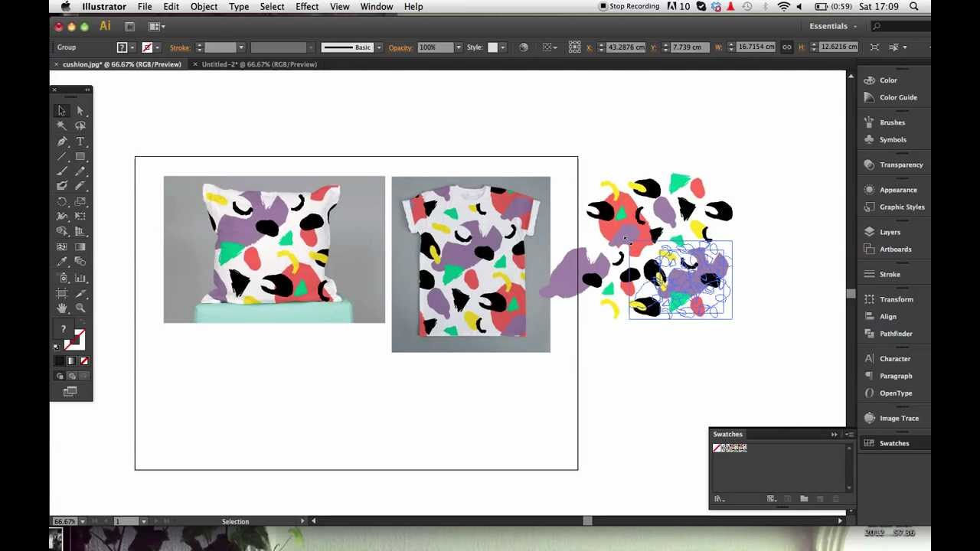Pick the Pencil tool
Viewport: 980px width, 551px height.
point(80,171)
